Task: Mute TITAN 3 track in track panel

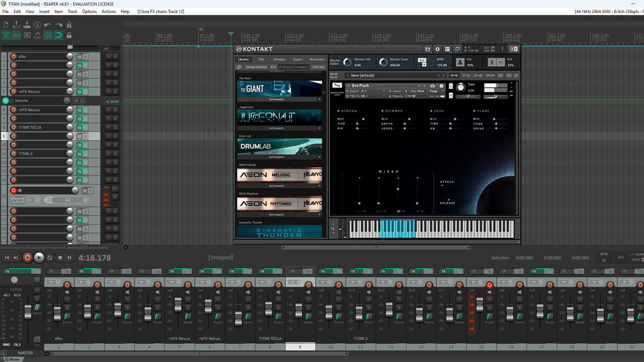Action: coord(108,154)
